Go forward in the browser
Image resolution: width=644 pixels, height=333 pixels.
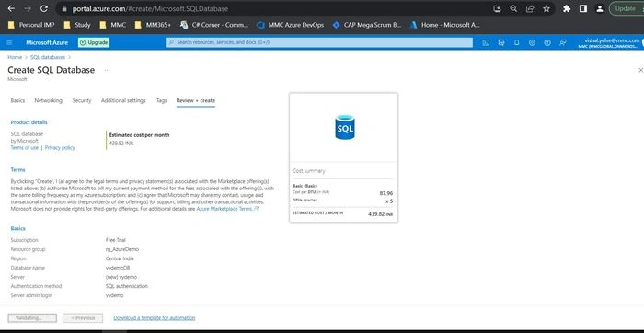tap(28, 8)
